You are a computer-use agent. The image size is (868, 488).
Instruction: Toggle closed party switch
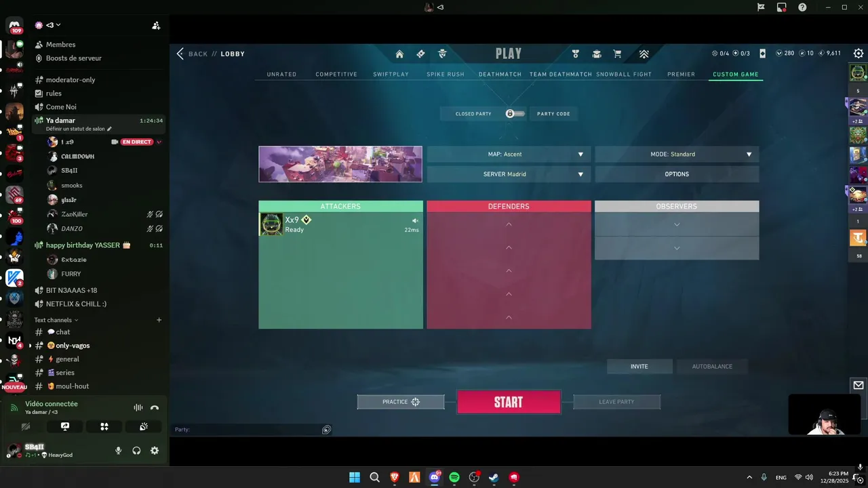(x=515, y=114)
